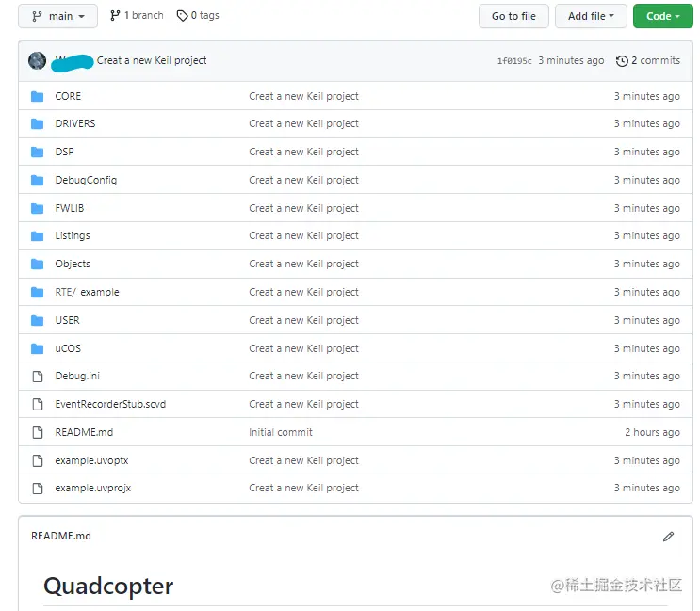Open the example.uvoptx file
The width and height of the screenshot is (700, 611).
(91, 460)
